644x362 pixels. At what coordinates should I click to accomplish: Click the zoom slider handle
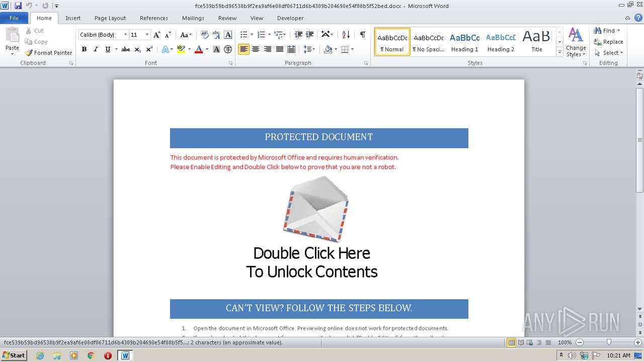coord(609,342)
